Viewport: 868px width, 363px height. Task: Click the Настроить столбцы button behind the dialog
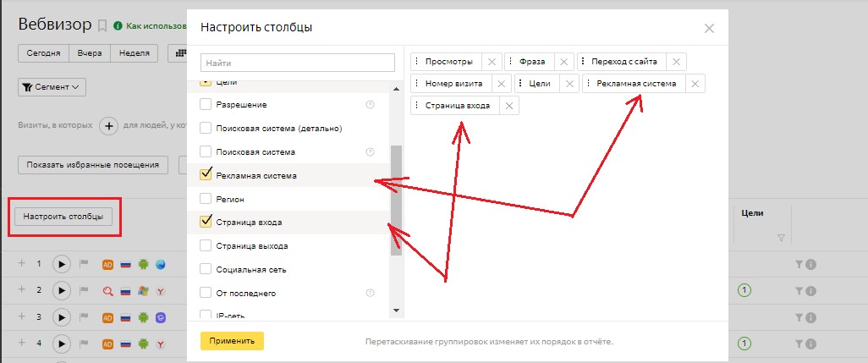pyautogui.click(x=63, y=217)
